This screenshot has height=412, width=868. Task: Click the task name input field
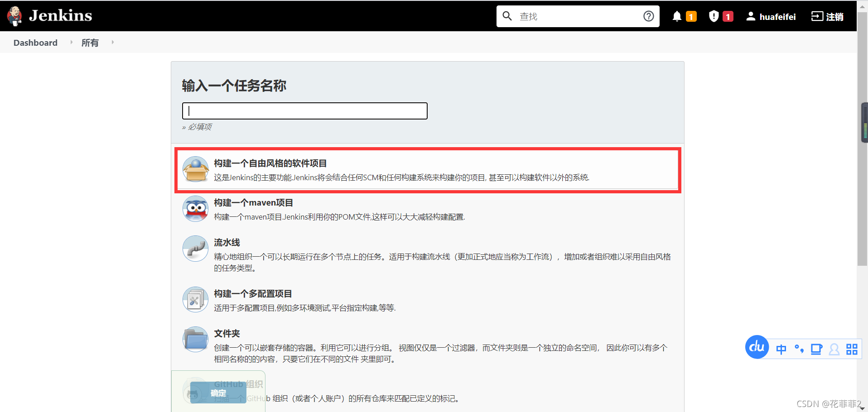coord(304,111)
